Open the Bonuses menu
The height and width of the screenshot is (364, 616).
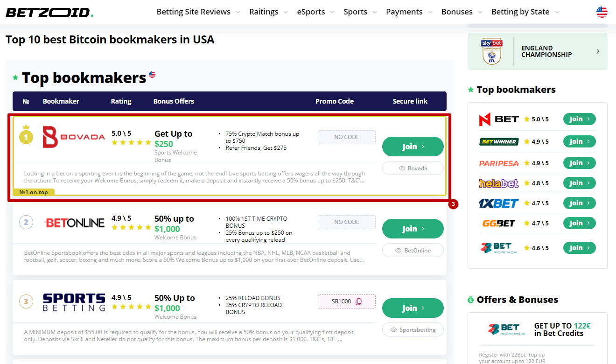click(462, 12)
